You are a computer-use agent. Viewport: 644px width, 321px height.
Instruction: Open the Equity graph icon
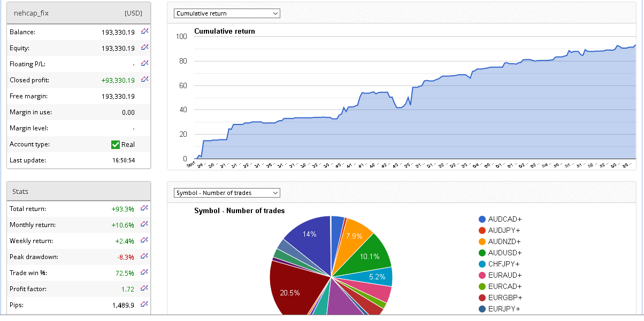click(144, 48)
